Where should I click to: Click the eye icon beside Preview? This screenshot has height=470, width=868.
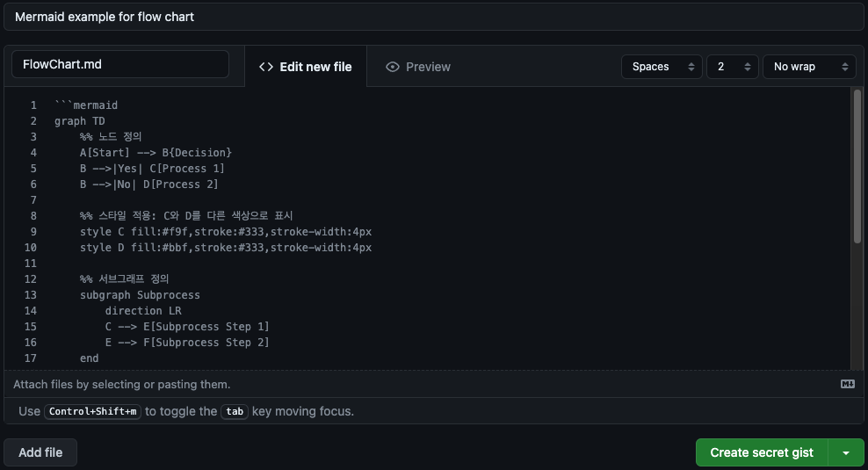[x=393, y=67]
